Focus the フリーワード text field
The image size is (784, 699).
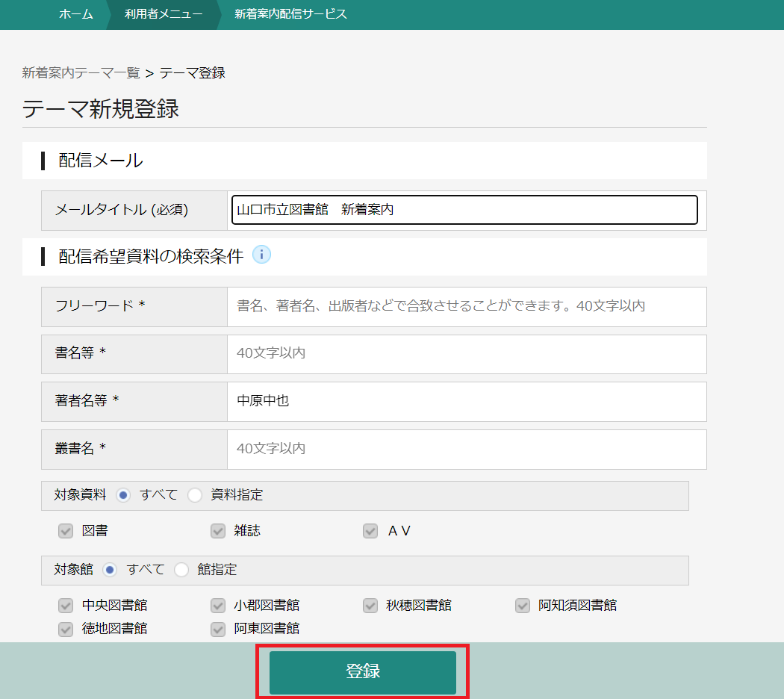(x=466, y=306)
